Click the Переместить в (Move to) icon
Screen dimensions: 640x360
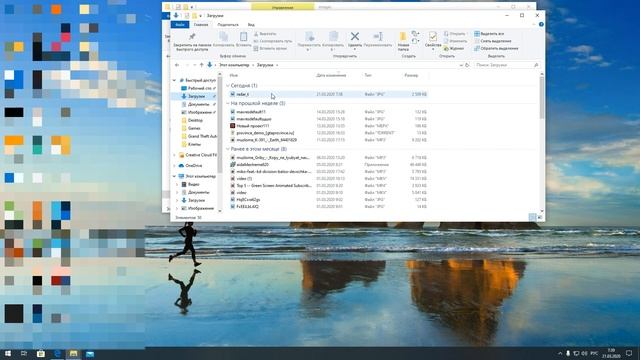[309, 36]
